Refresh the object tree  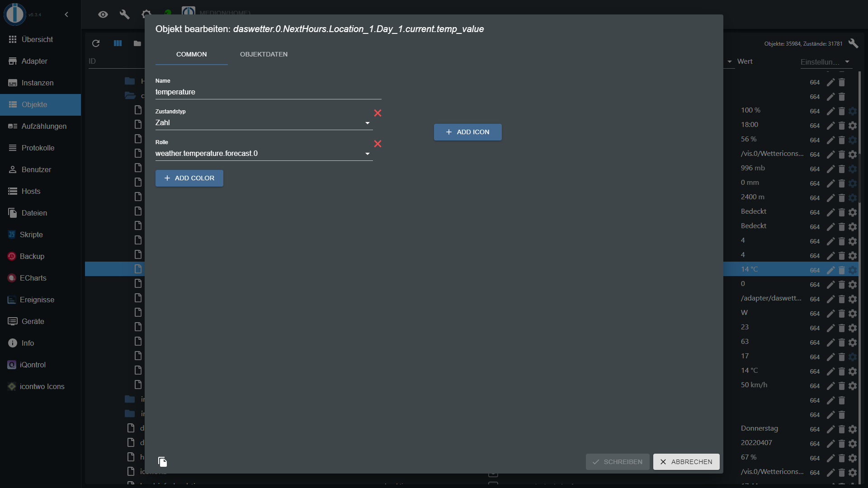[96, 43]
